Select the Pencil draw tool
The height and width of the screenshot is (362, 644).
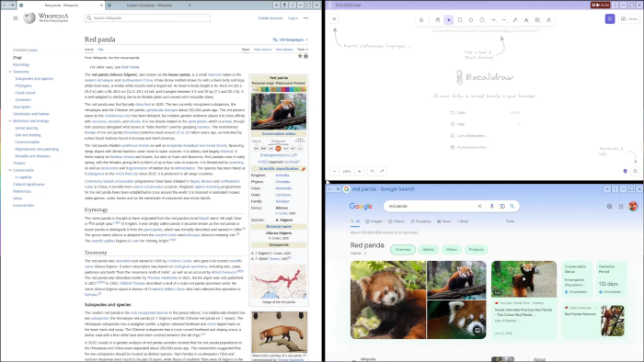pos(515,19)
